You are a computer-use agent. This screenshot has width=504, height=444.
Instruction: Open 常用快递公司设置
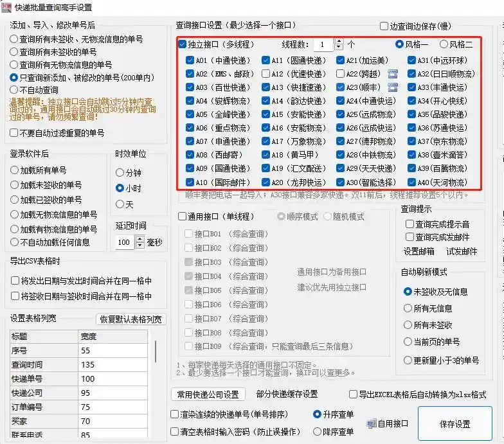(x=208, y=395)
